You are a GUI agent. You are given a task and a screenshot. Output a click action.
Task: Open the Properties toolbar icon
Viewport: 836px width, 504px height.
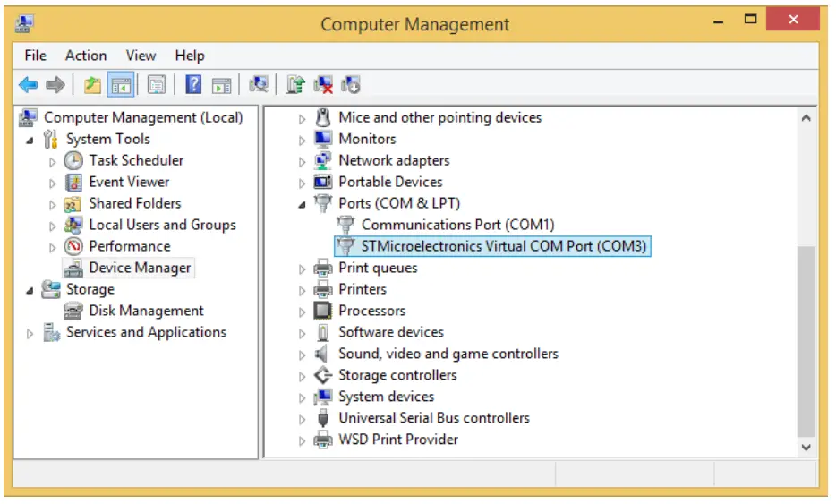point(158,85)
